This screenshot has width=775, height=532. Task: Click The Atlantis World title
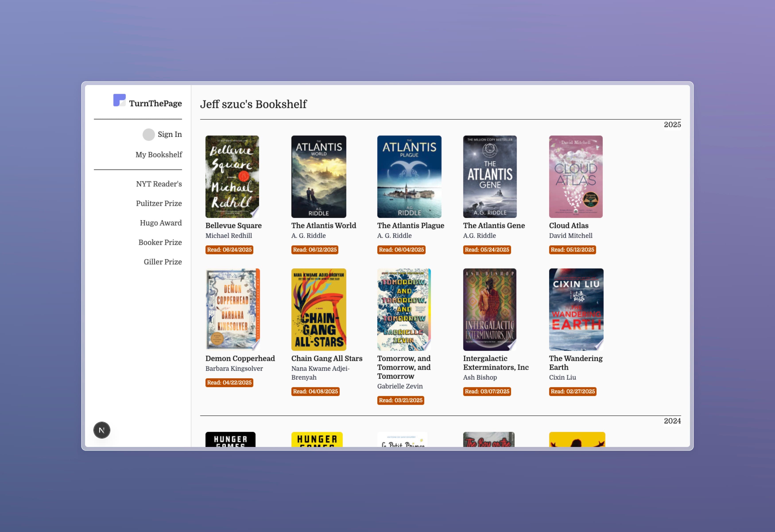coord(324,225)
